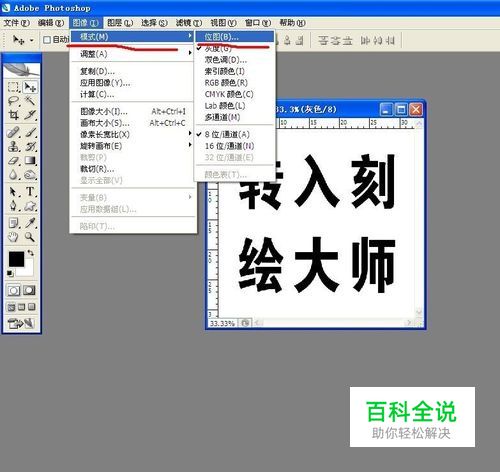The height and width of the screenshot is (472, 500).
Task: Open 图像大小(I)... dialog
Action: (x=132, y=112)
